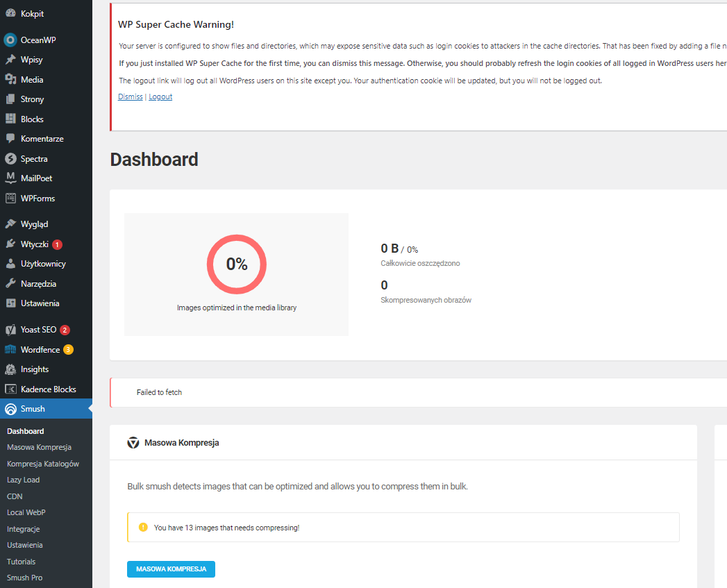Open Kadence Blocks menu label

(48, 389)
